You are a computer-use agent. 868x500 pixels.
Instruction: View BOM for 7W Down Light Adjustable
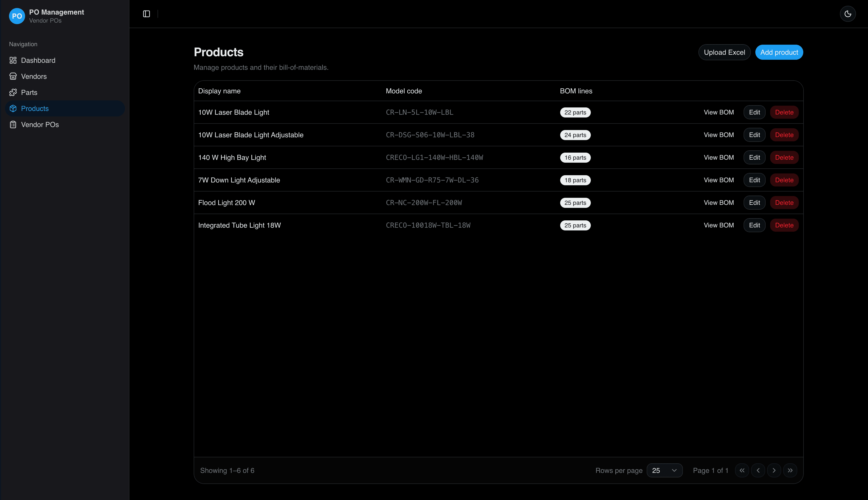(x=719, y=180)
